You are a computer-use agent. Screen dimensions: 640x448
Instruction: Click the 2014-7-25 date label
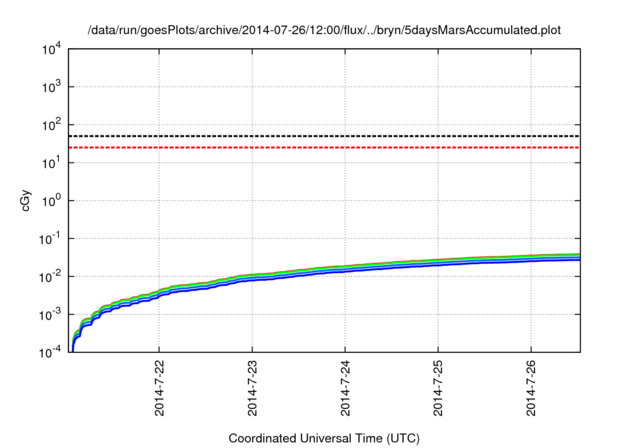(438, 388)
